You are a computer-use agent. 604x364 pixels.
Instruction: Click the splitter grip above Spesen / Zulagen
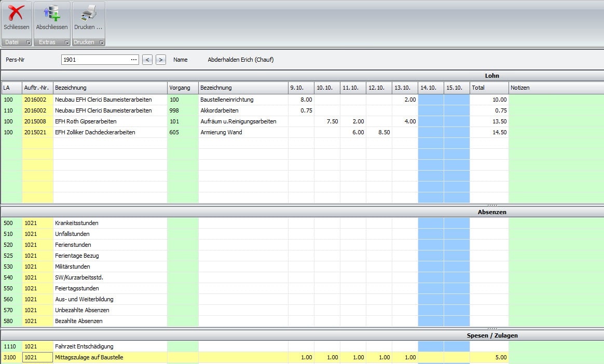pos(492,329)
